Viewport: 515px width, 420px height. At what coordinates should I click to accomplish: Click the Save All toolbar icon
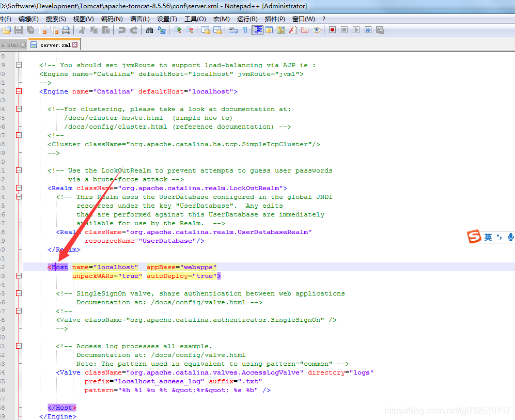point(30,30)
